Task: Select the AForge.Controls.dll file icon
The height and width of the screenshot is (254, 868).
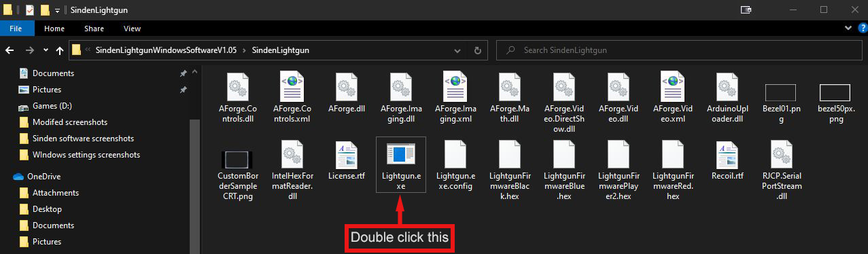Action: [x=237, y=86]
